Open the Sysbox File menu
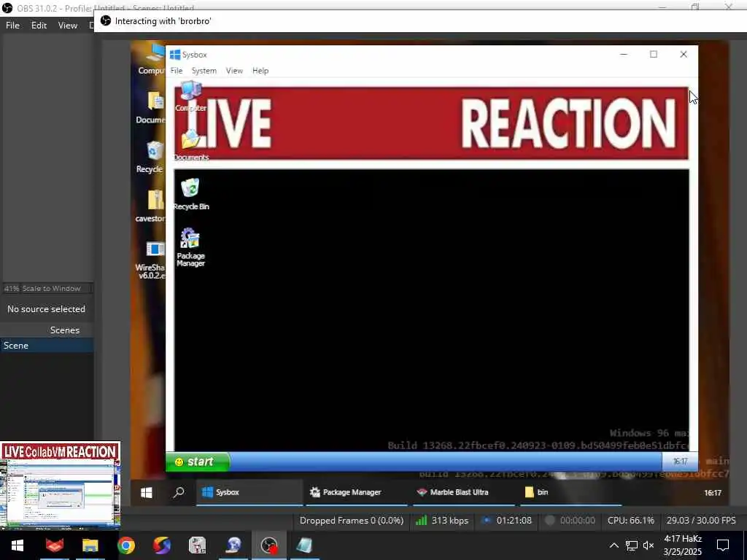Image resolution: width=747 pixels, height=560 pixels. pyautogui.click(x=177, y=71)
